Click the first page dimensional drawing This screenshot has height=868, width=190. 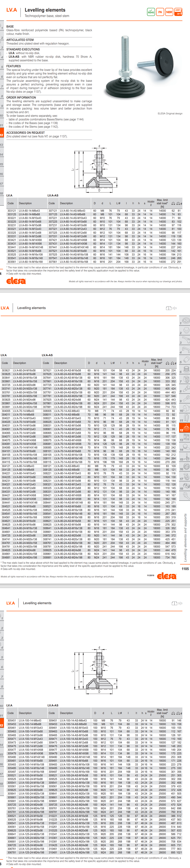pyautogui.click(x=94, y=169)
